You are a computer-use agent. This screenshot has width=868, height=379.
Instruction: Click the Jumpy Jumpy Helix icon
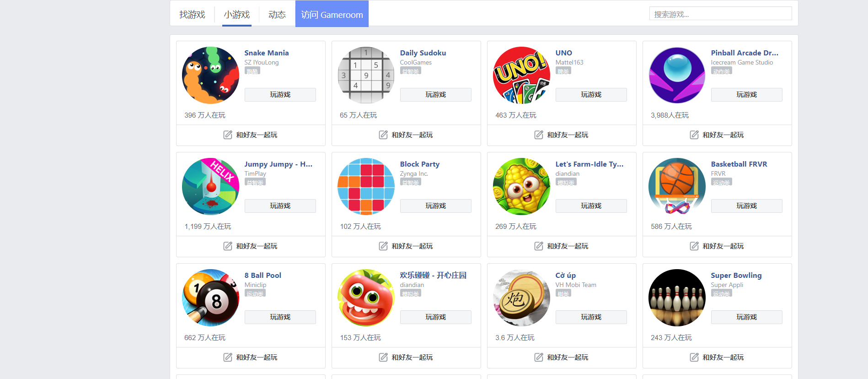210,186
